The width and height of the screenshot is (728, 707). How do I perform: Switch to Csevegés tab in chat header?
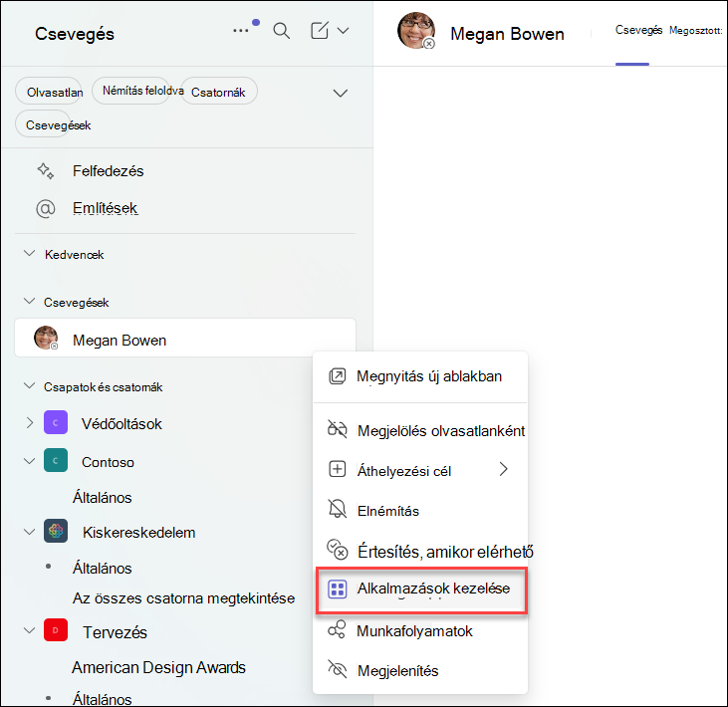pos(638,30)
